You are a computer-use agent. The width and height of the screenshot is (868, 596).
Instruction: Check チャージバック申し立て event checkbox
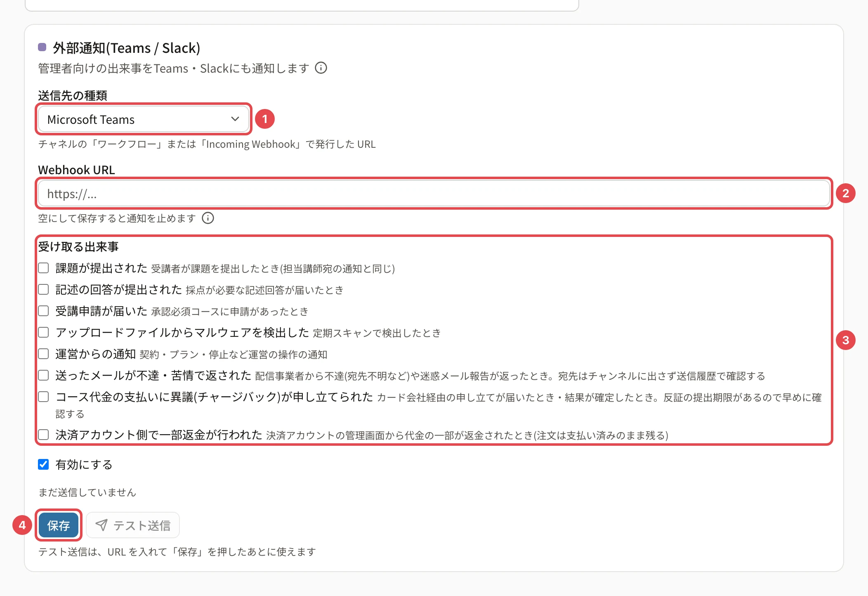(43, 397)
